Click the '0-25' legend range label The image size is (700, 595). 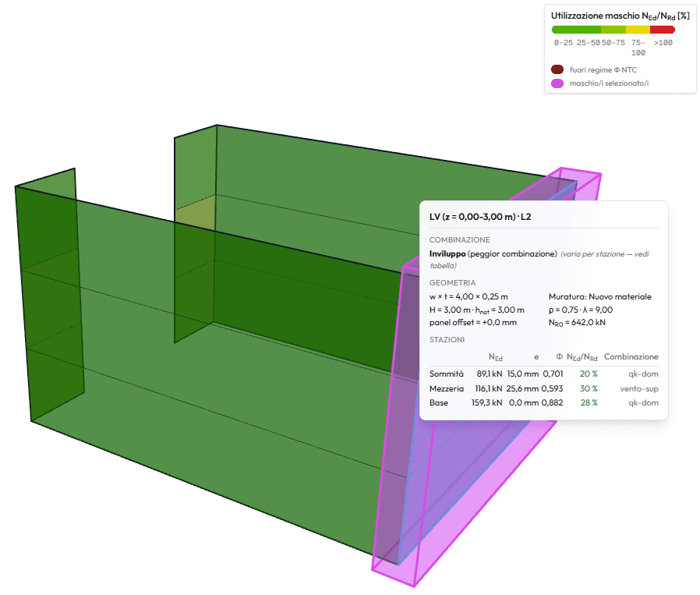(x=564, y=43)
